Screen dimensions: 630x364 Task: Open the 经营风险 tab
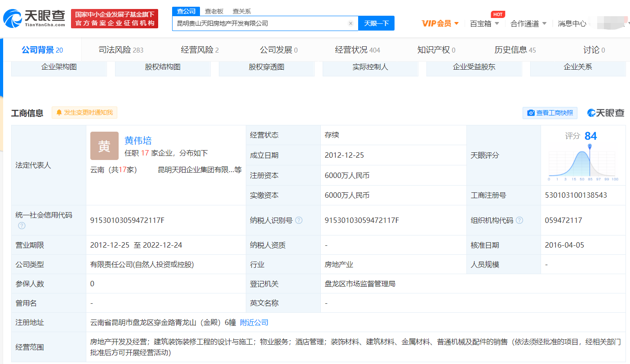pyautogui.click(x=200, y=50)
